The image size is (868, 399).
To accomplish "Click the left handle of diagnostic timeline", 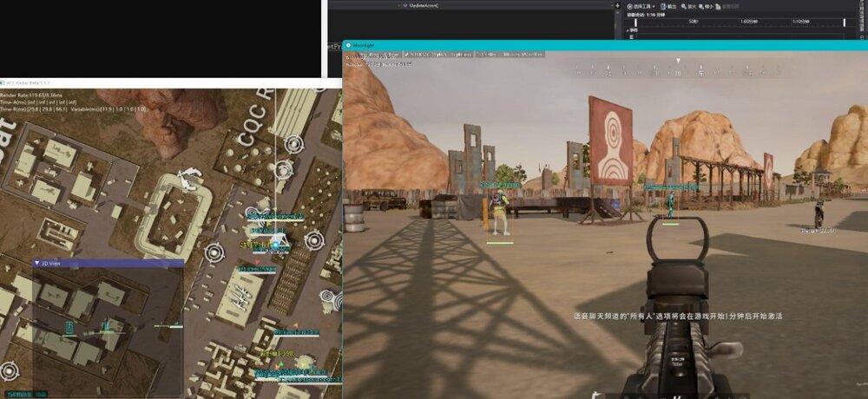I will coord(635,23).
